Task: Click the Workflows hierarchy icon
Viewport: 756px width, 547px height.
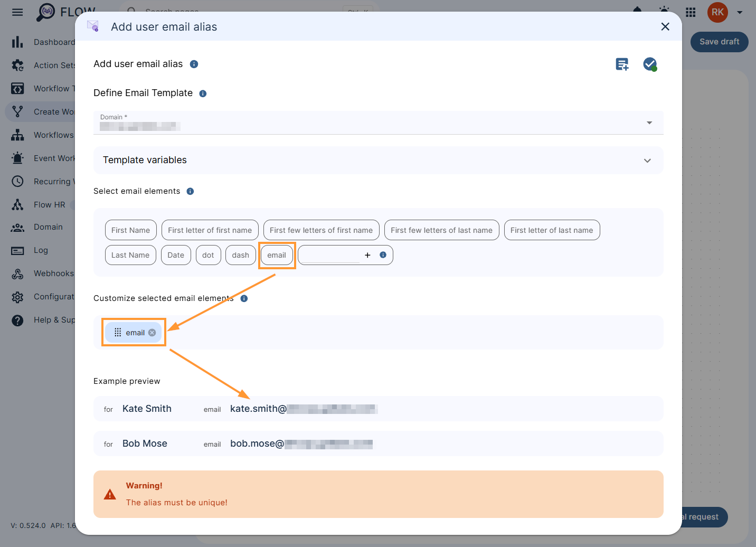Action: pyautogui.click(x=17, y=135)
